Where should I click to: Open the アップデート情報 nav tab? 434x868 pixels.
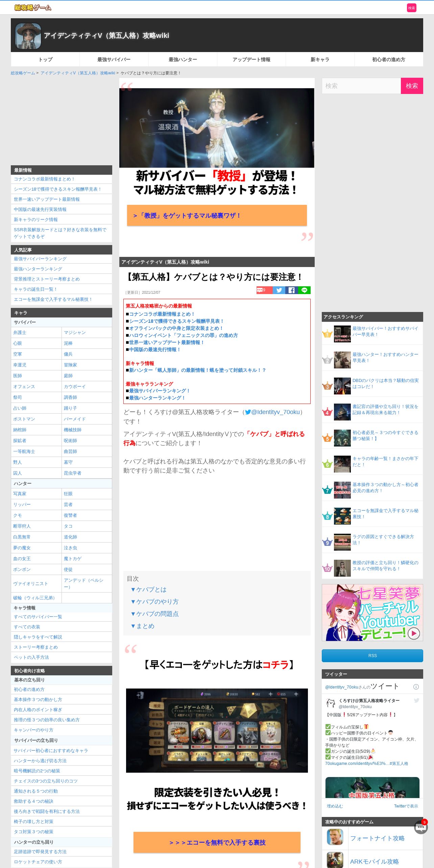[251, 59]
